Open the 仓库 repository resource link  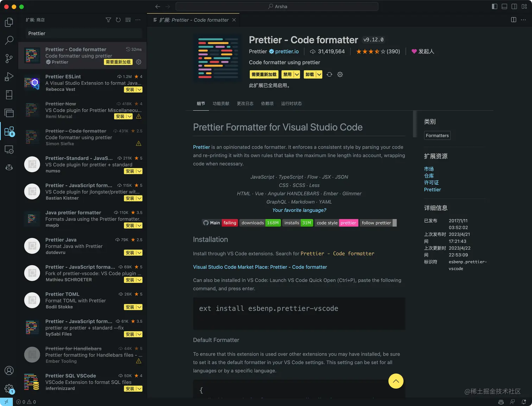(x=429, y=176)
